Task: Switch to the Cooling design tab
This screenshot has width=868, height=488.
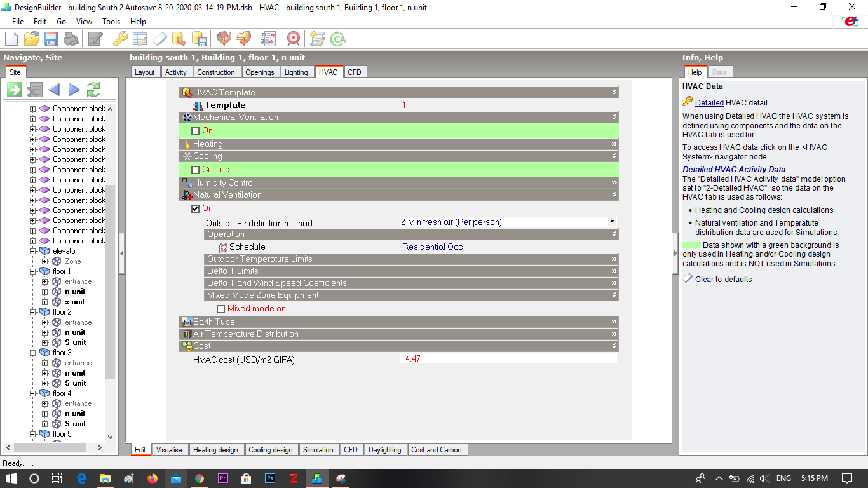Action: coord(271,450)
